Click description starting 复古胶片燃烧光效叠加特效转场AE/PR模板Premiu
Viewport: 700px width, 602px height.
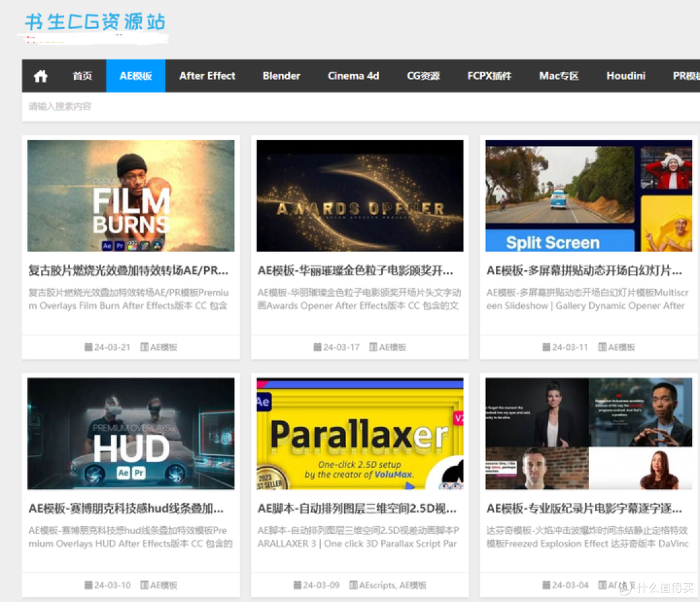click(x=128, y=299)
